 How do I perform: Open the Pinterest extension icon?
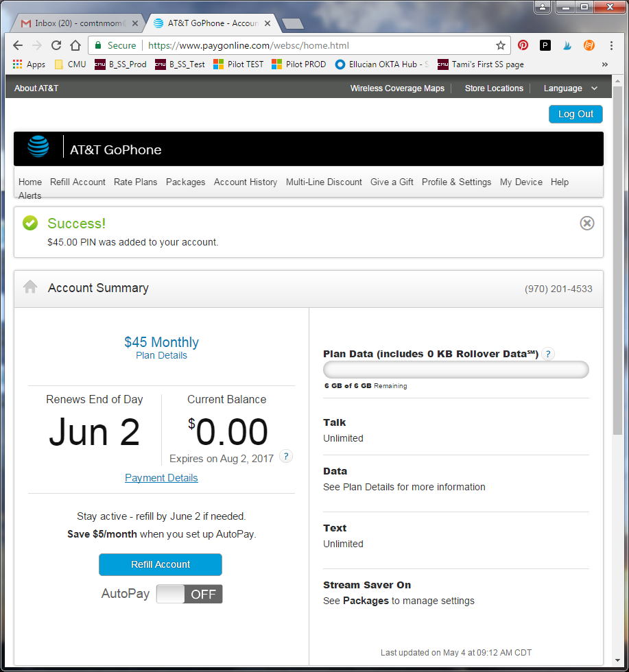(523, 45)
